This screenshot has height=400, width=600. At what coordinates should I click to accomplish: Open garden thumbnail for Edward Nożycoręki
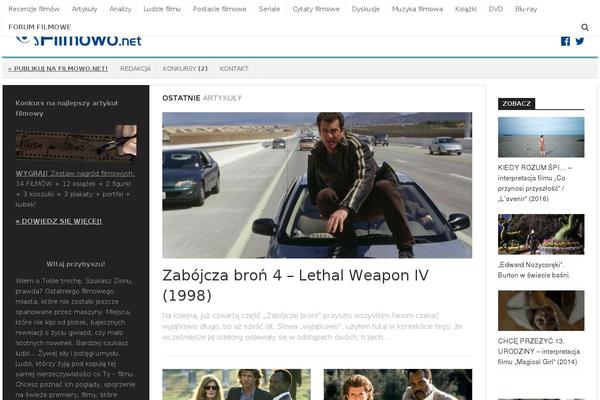(541, 234)
